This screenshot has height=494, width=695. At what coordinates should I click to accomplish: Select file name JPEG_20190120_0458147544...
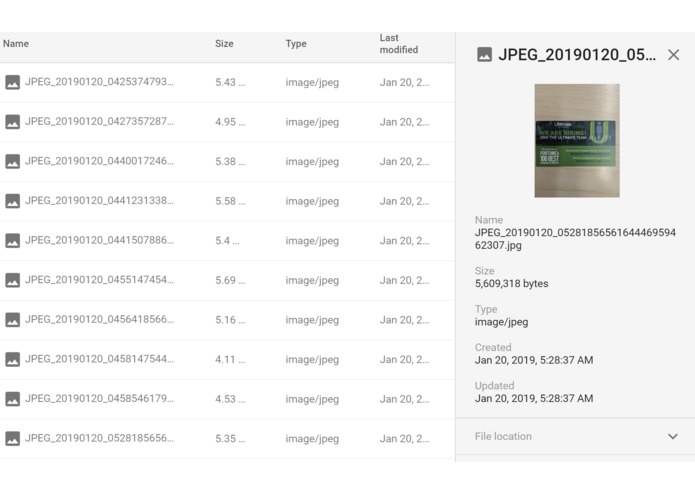point(99,359)
